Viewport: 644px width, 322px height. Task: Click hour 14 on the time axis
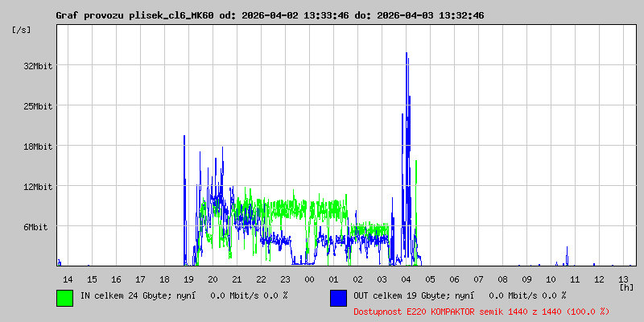(68, 279)
